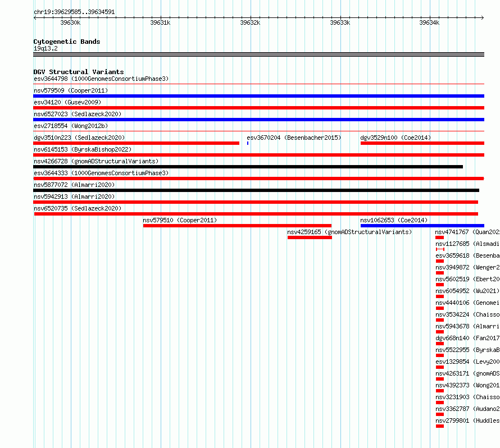The height and width of the screenshot is (448, 500).
Task: Click the esv3644798 (1000GenomesConsortiumPhase3) label
Action: coord(101,79)
